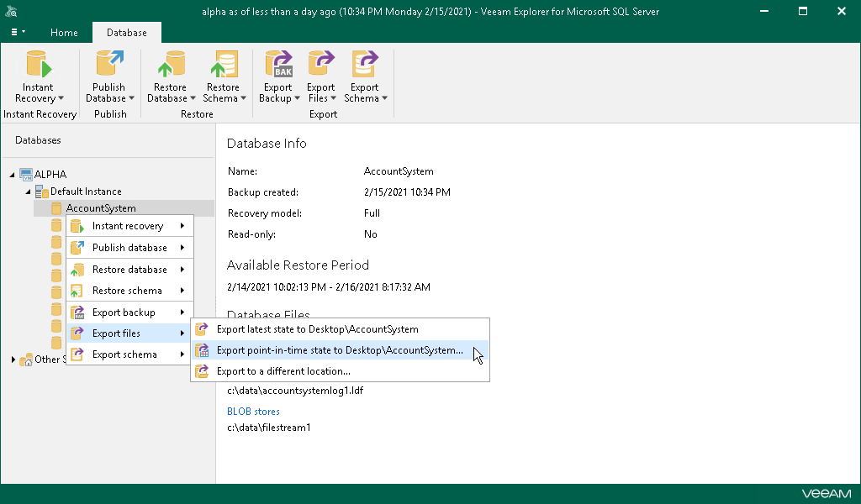Open the Export Backup dropdown arrow

[x=297, y=99]
